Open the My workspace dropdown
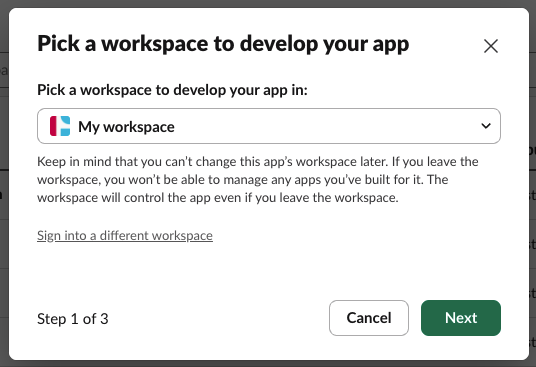This screenshot has height=367, width=536. 269,126
